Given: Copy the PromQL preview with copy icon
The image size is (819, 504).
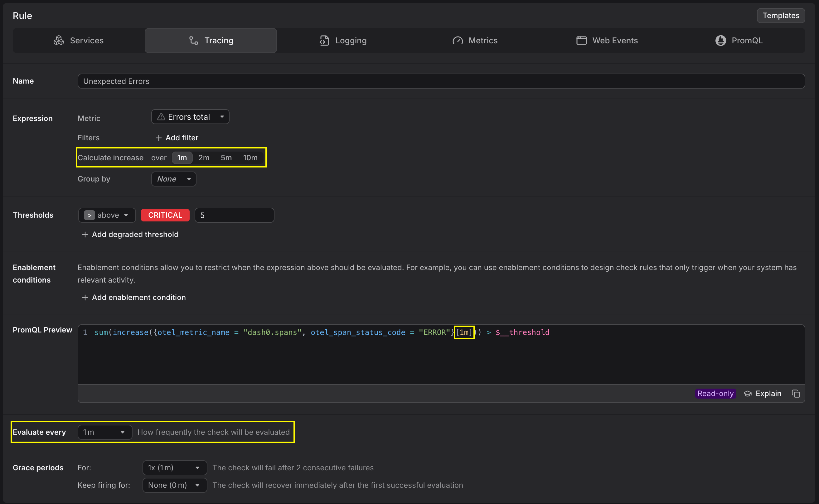Looking at the screenshot, I should click(x=796, y=393).
